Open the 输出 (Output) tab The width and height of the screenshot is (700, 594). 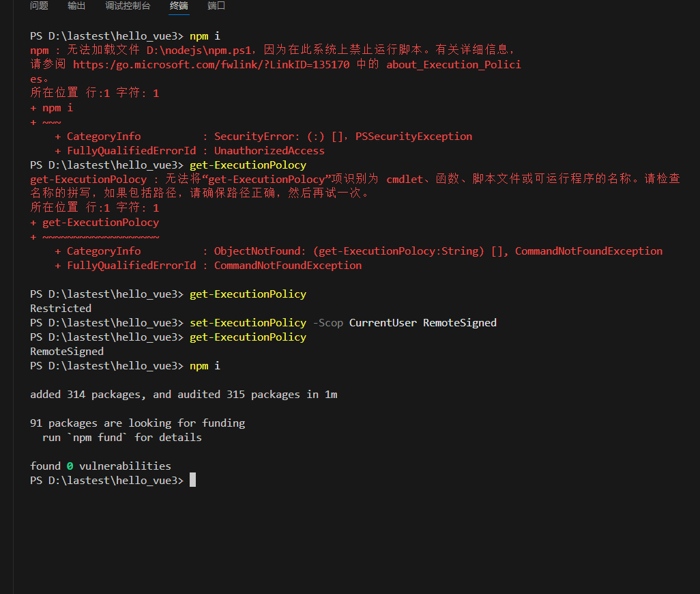point(76,6)
